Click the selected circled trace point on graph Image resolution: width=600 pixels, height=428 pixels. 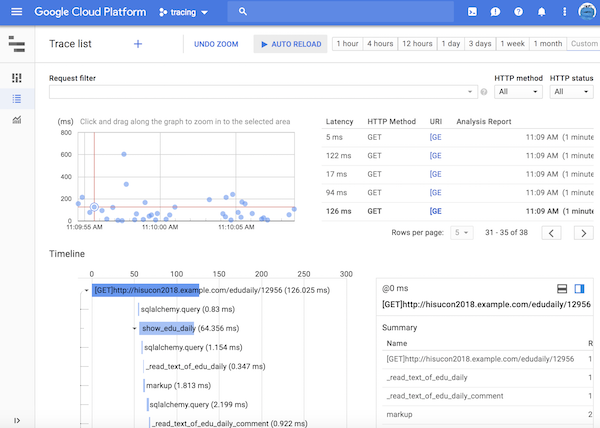tap(94, 207)
